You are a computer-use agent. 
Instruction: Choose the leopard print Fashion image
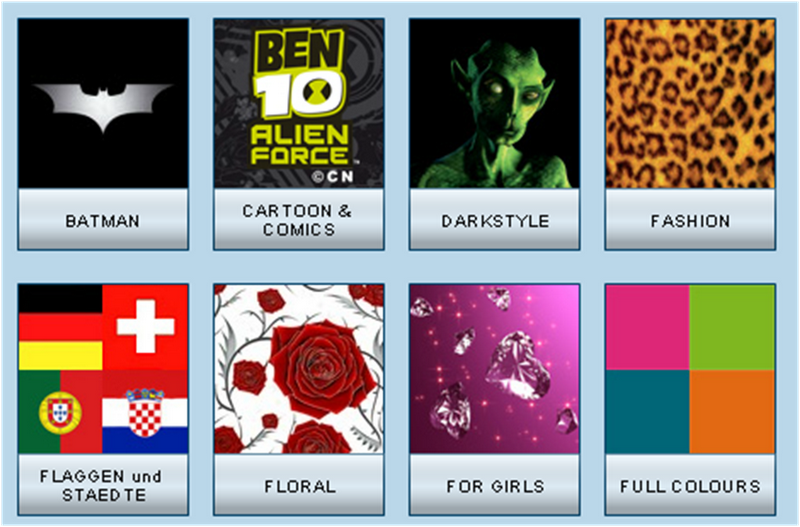click(x=690, y=104)
